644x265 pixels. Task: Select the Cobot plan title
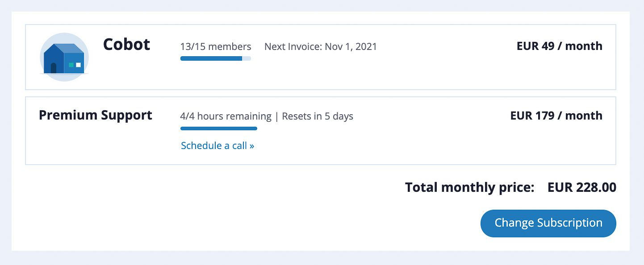click(126, 45)
